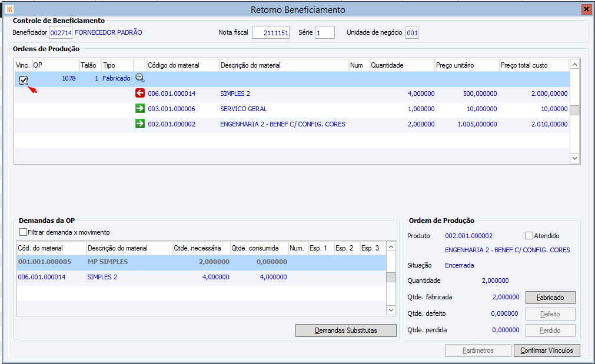595x364 pixels.
Task: Click the green arrow icon for SERVICO GERAL
Action: coord(140,109)
